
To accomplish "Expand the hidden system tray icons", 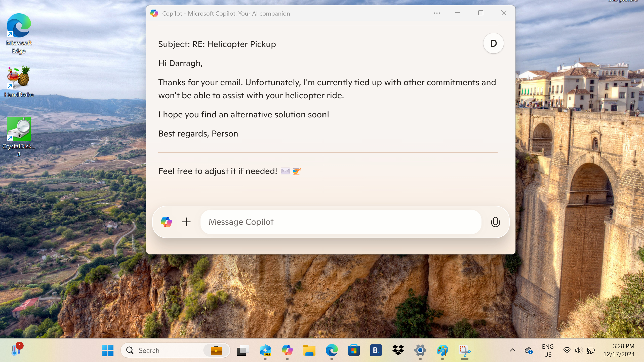I will (x=512, y=350).
